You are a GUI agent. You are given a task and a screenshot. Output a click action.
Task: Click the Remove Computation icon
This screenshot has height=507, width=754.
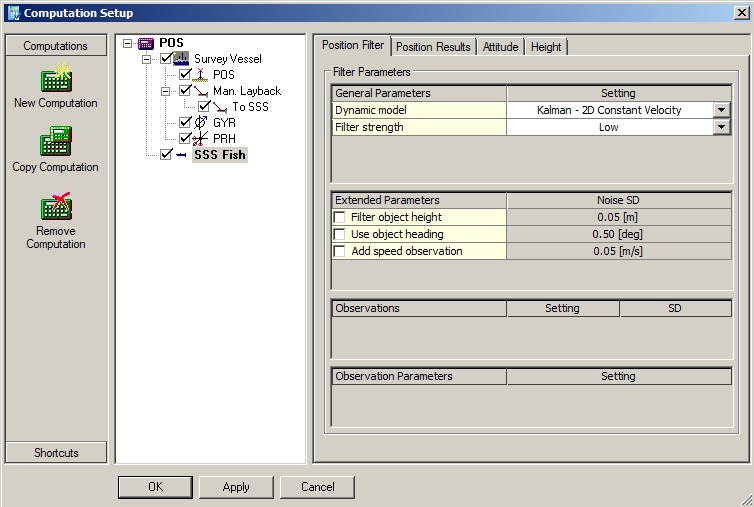tap(55, 207)
